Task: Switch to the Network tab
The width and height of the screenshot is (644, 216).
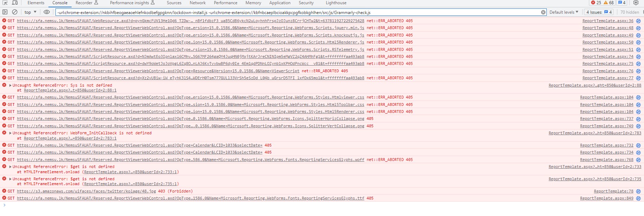Action: (198, 2)
